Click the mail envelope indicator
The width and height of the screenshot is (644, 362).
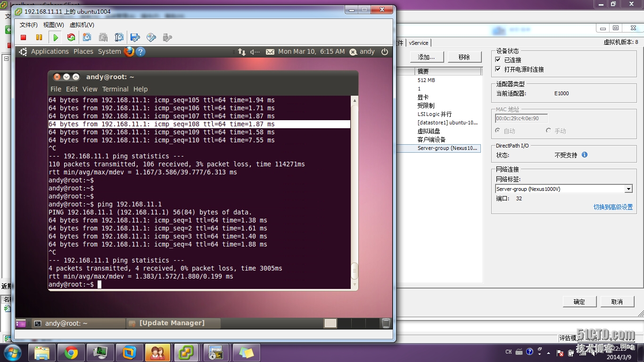point(270,52)
